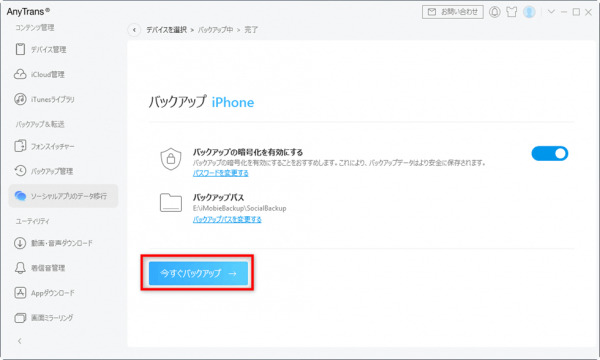The image size is (600, 360).
Task: Follow the バックアップパスを変更する link
Action: coord(227,219)
